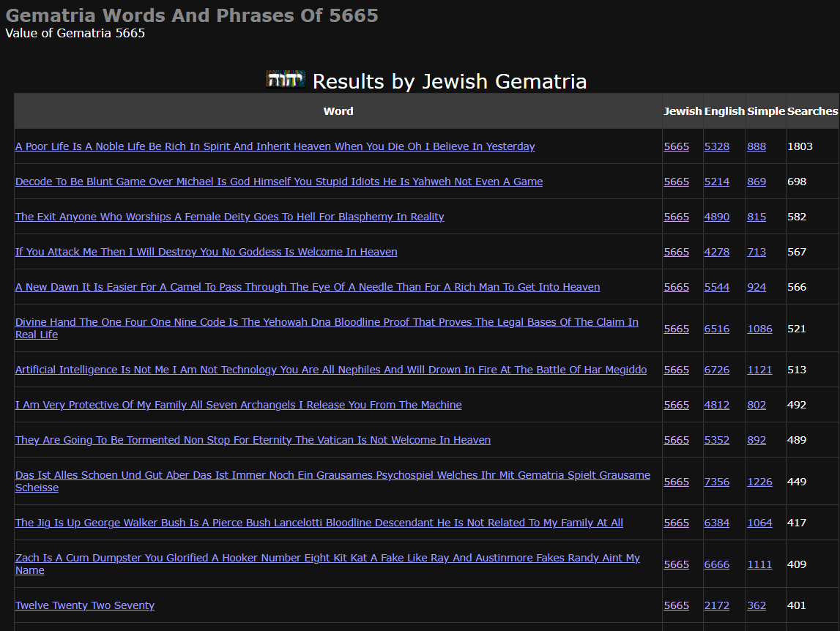The width and height of the screenshot is (840, 631).
Task: Open English value 7356 link
Action: (717, 482)
